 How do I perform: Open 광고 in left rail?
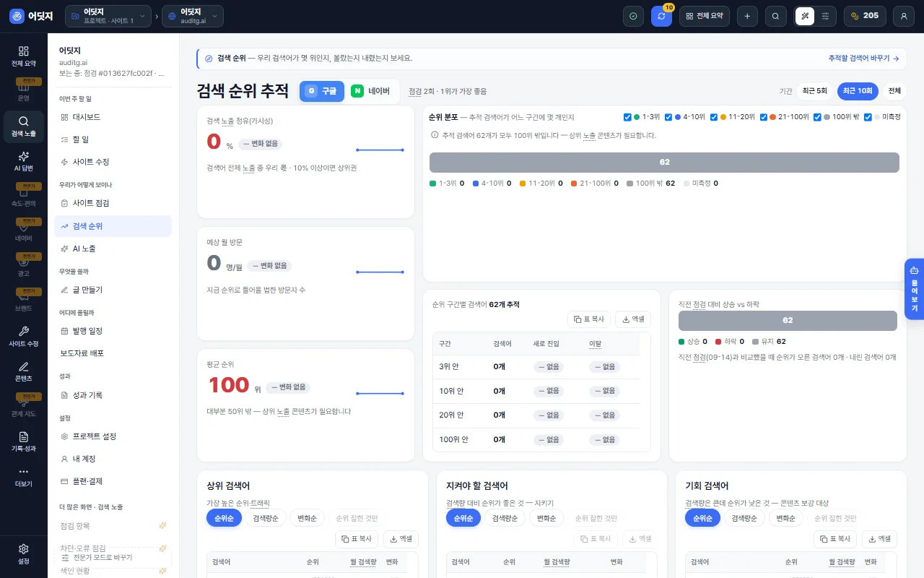[x=23, y=267]
